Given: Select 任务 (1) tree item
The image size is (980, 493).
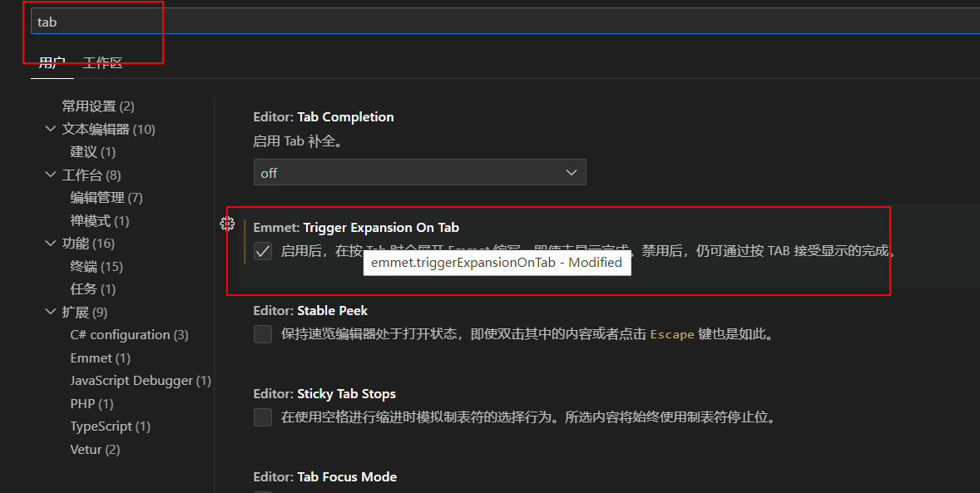Looking at the screenshot, I should pos(93,288).
